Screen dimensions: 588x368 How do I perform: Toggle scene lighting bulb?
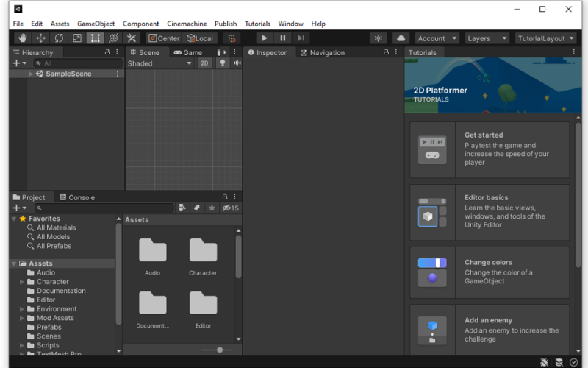tap(223, 63)
